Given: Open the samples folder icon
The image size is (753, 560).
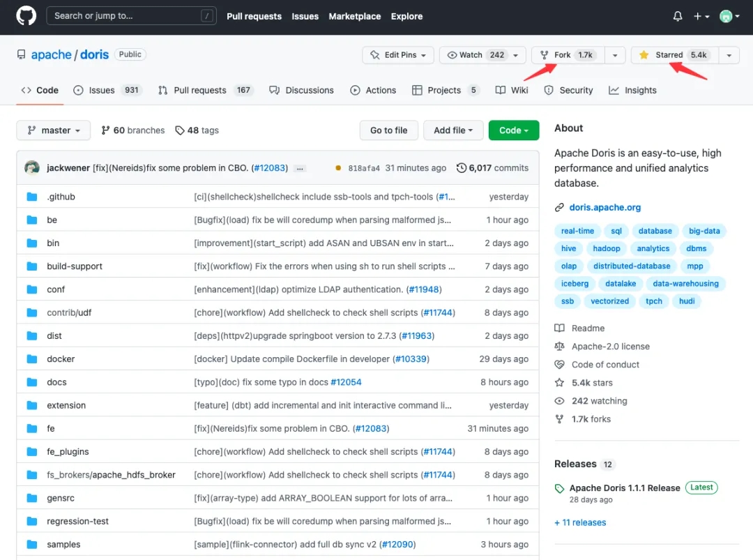Looking at the screenshot, I should 32,545.
